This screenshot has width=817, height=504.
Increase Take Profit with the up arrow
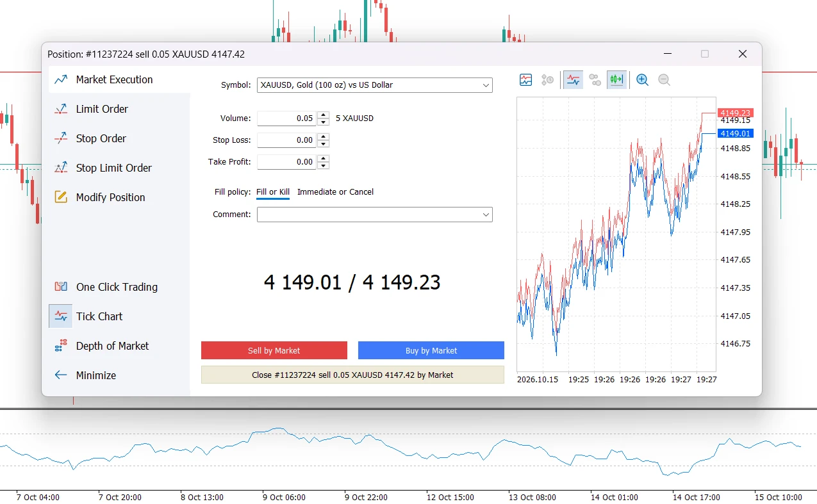coord(324,158)
